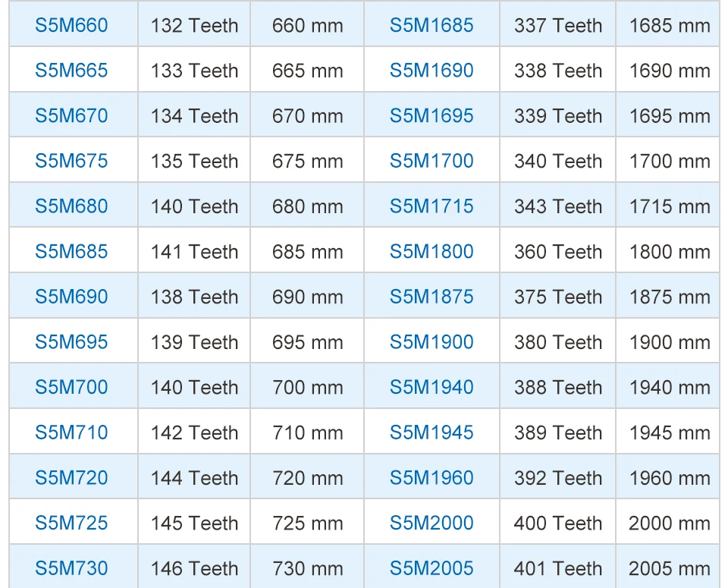Select the 710 mm length cell
Image resolution: width=728 pixels, height=588 pixels.
[307, 432]
